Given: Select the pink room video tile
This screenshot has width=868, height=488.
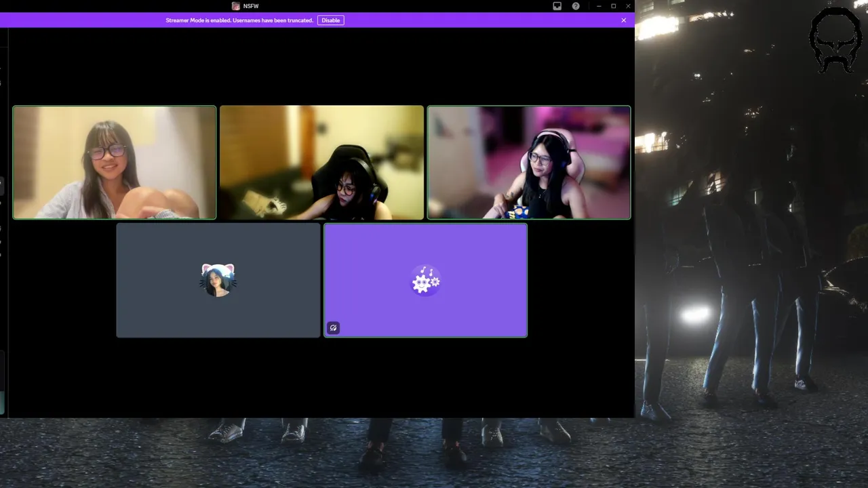Looking at the screenshot, I should coord(529,163).
